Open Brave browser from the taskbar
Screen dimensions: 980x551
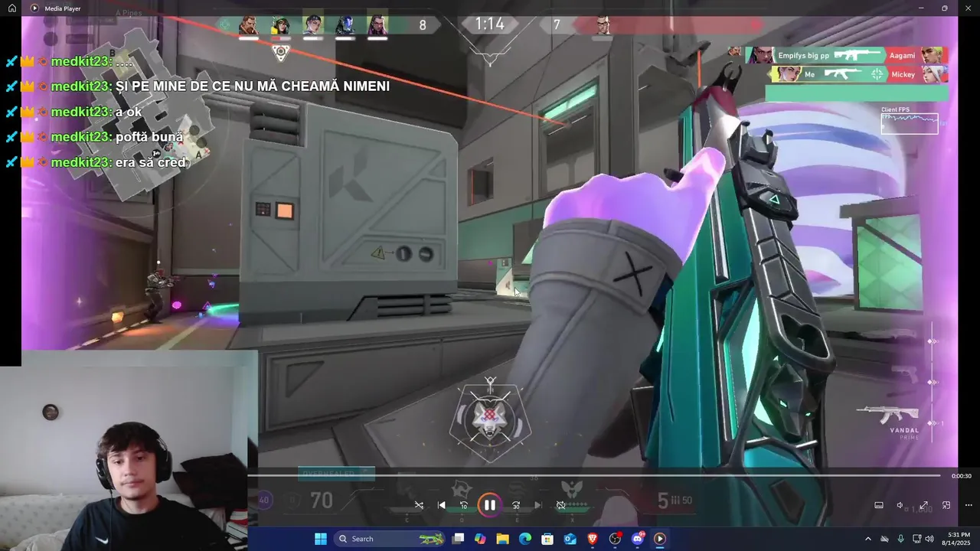click(x=593, y=539)
